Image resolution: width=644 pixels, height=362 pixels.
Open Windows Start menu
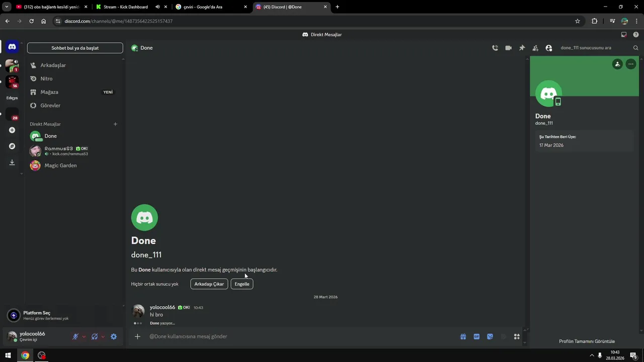pyautogui.click(x=8, y=355)
